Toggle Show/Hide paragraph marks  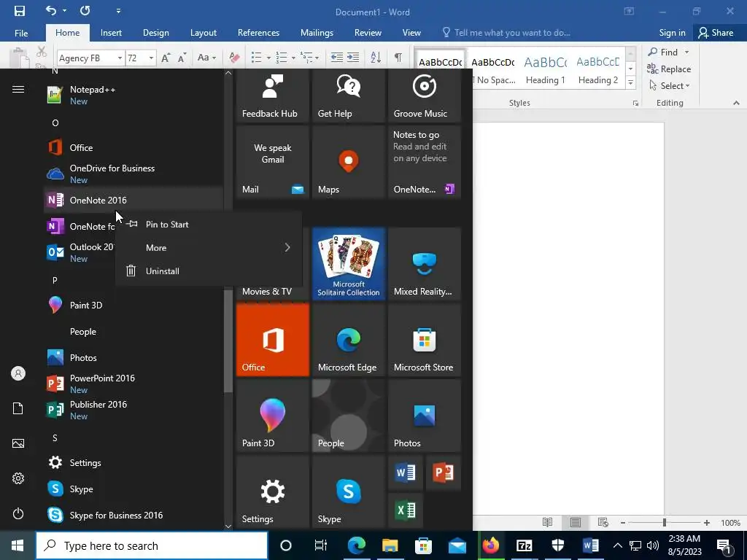(x=398, y=58)
